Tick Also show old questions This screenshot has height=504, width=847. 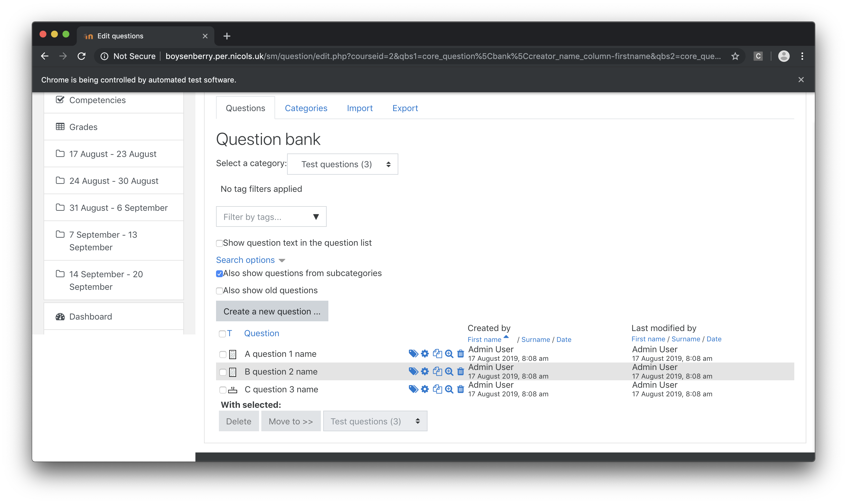219,291
